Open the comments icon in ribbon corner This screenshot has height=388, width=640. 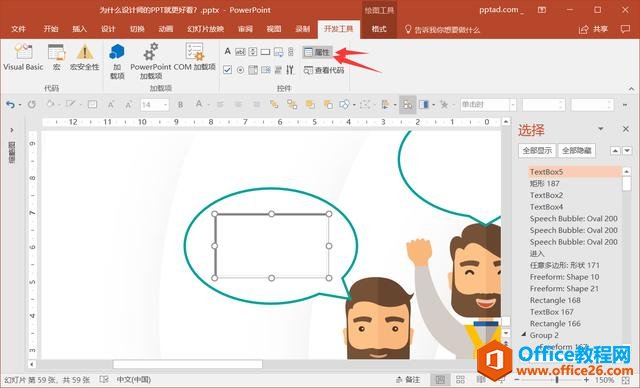click(625, 29)
